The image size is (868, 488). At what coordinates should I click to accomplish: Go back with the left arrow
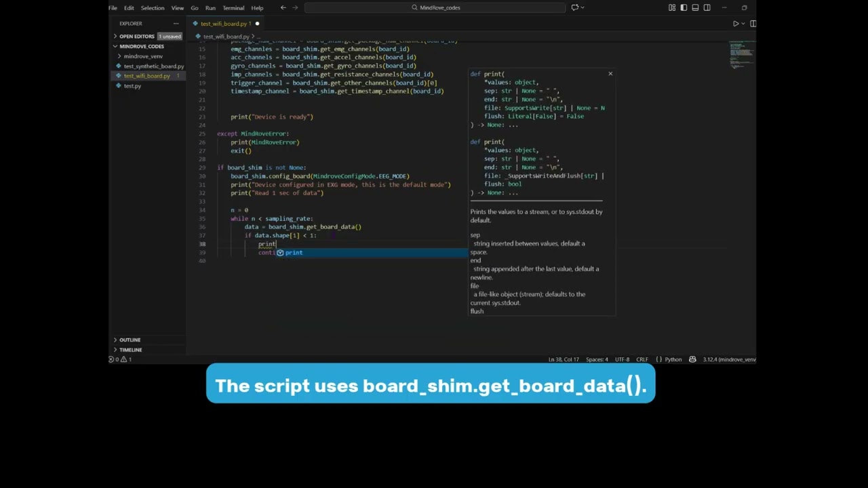pos(283,8)
